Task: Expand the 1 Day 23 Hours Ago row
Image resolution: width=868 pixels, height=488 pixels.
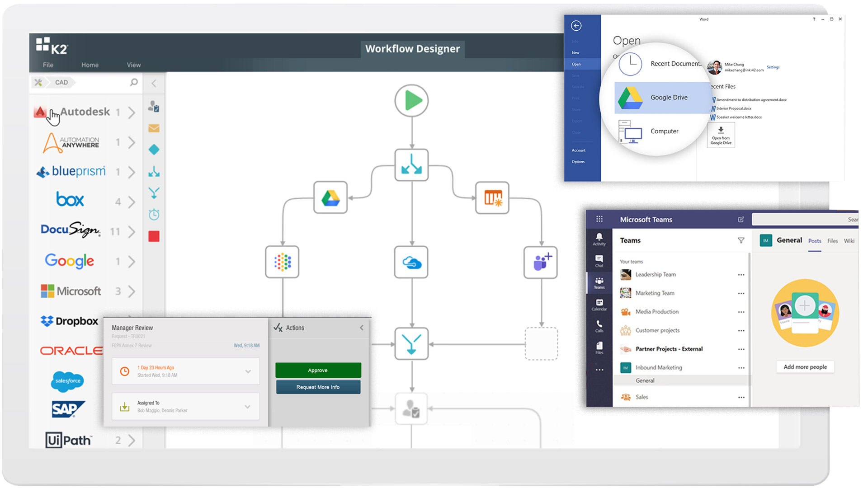Action: pos(186,371)
